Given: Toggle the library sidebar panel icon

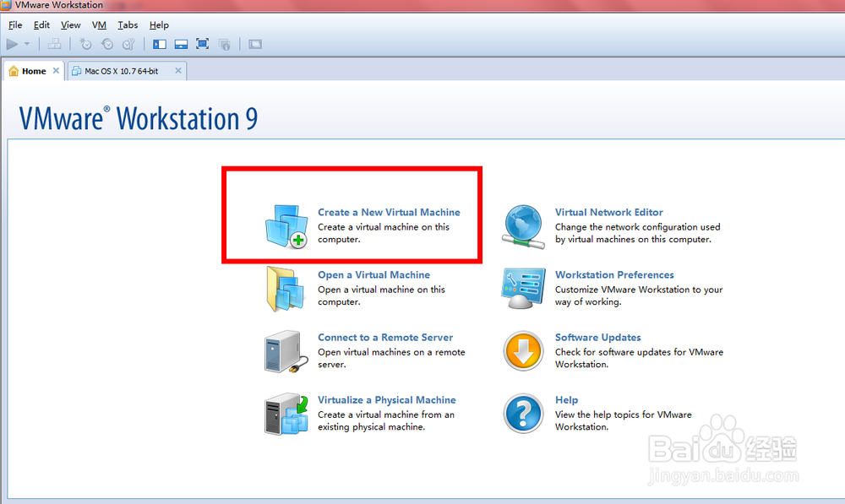Looking at the screenshot, I should point(160,44).
